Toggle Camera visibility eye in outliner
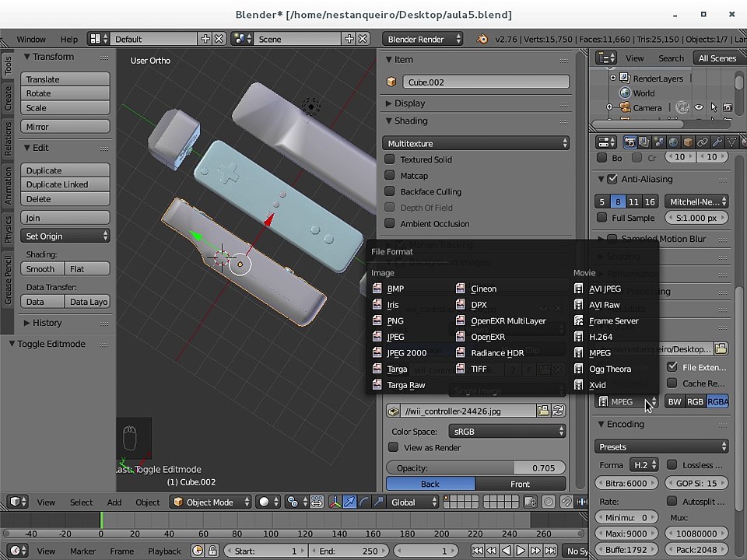 coord(699,107)
